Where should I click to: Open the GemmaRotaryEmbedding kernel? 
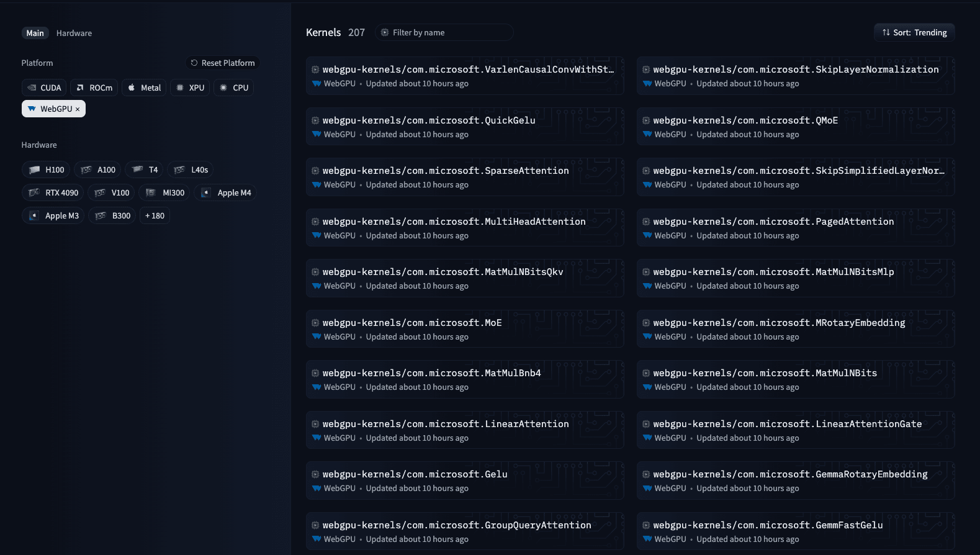796,481
